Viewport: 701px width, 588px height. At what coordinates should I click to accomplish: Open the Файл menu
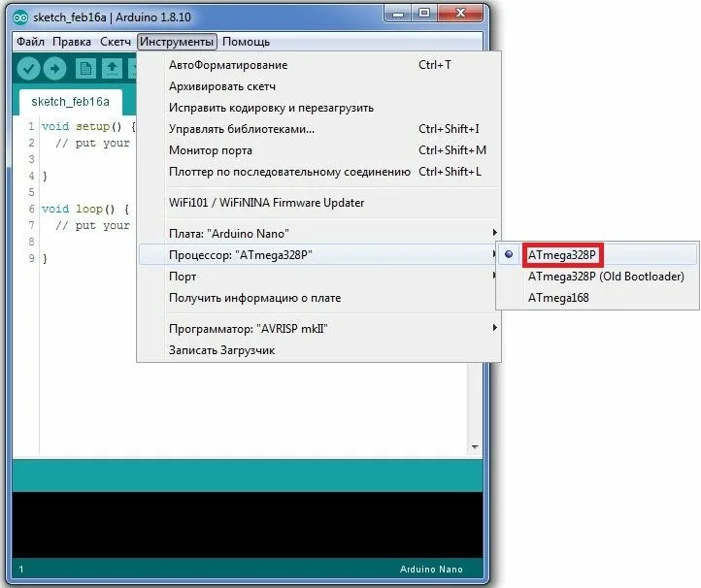[30, 42]
